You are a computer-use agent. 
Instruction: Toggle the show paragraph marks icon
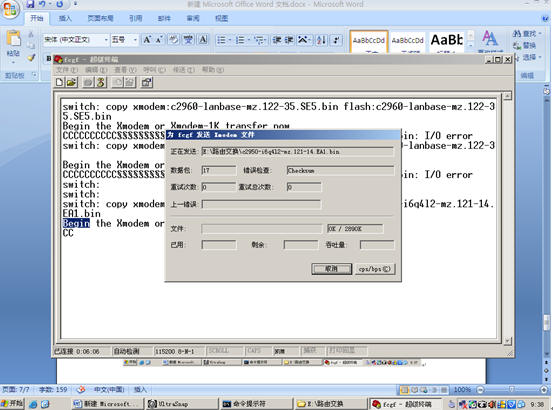click(336, 40)
